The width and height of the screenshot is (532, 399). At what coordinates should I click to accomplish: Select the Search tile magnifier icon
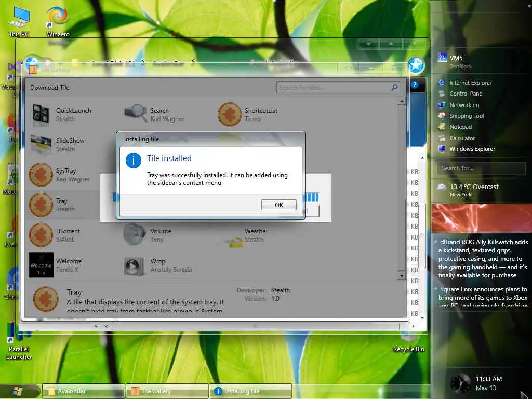(x=136, y=113)
